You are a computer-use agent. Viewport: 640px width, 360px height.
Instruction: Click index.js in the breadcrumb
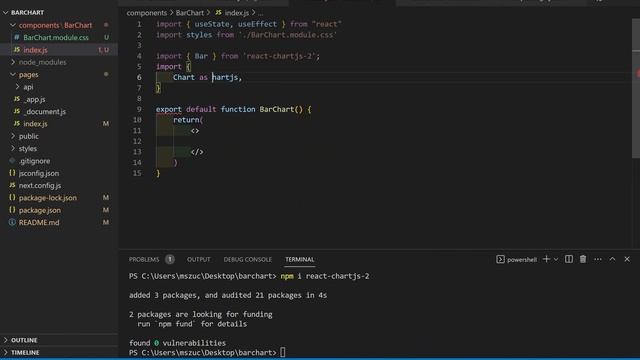(x=237, y=13)
